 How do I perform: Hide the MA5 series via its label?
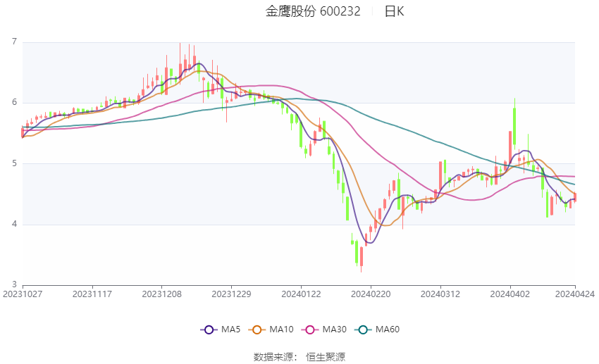tap(230, 330)
